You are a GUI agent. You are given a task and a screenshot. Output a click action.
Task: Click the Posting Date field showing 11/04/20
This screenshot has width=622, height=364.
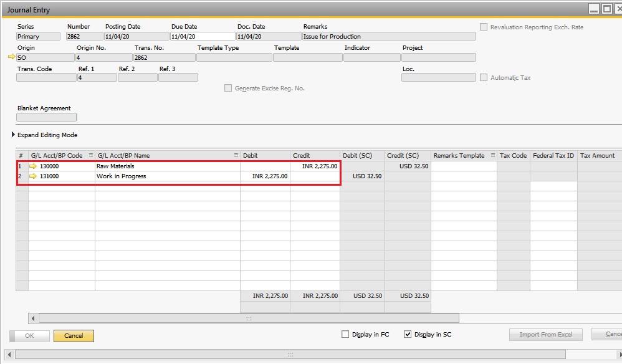(135, 36)
